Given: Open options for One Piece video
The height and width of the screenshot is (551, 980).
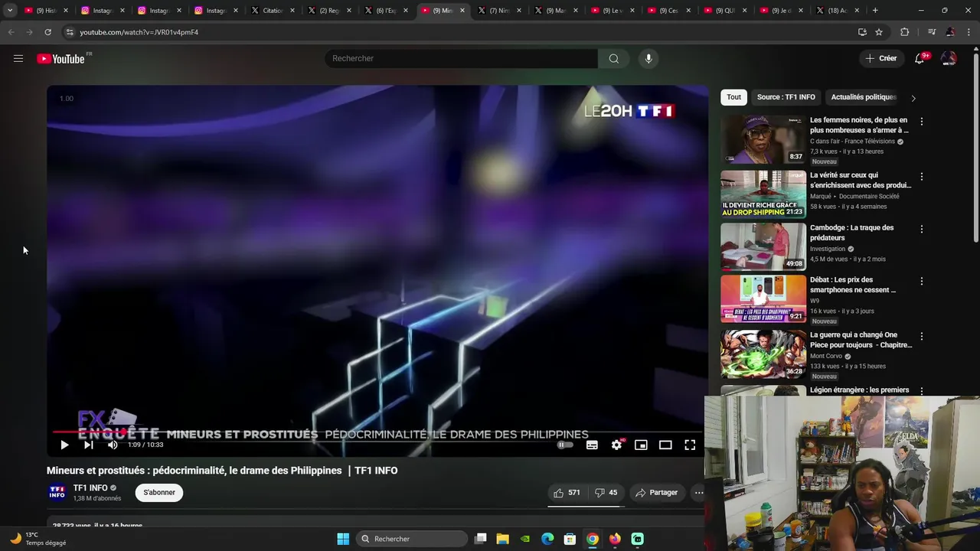Looking at the screenshot, I should (922, 336).
